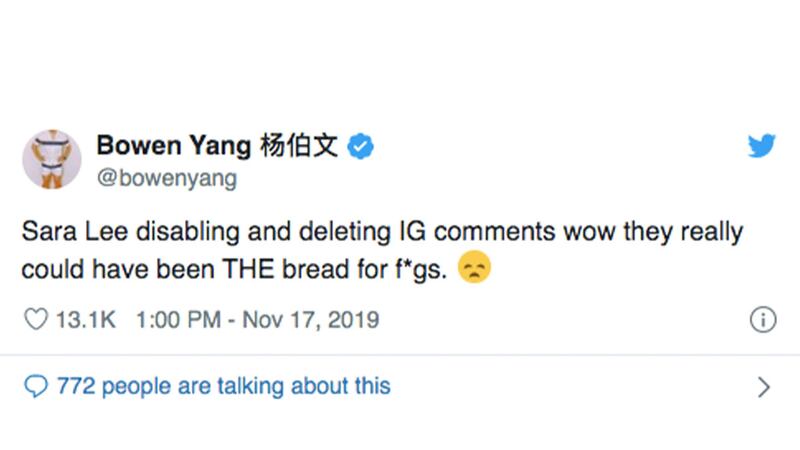Like the tweet with the heart icon
This screenshot has height=450, width=800.
(34, 322)
